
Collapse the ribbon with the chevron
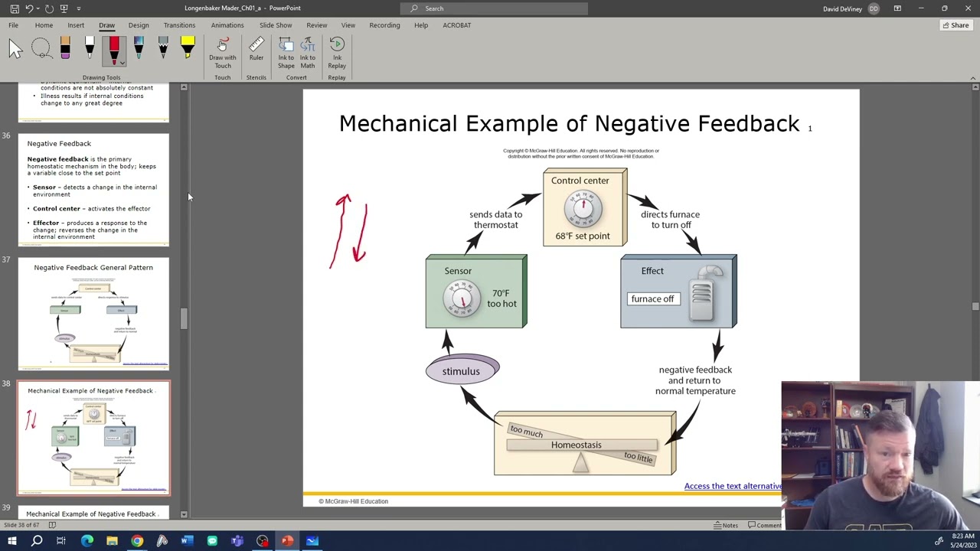[x=973, y=78]
